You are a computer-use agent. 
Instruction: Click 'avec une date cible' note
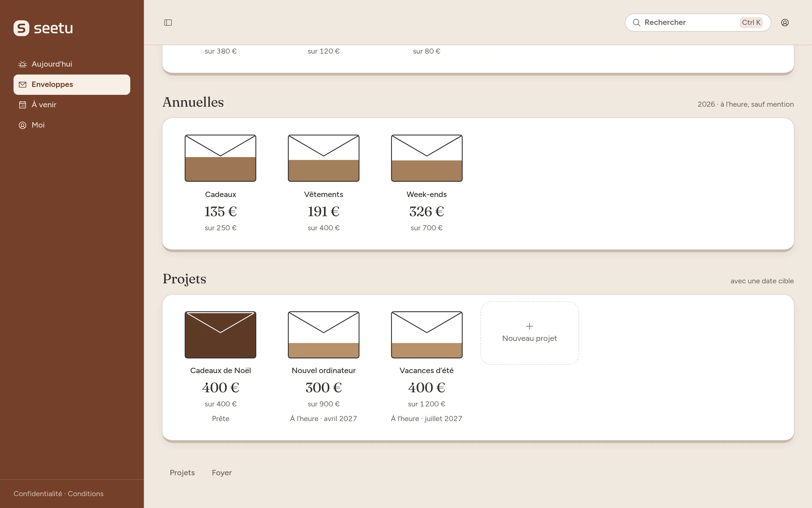coord(762,281)
